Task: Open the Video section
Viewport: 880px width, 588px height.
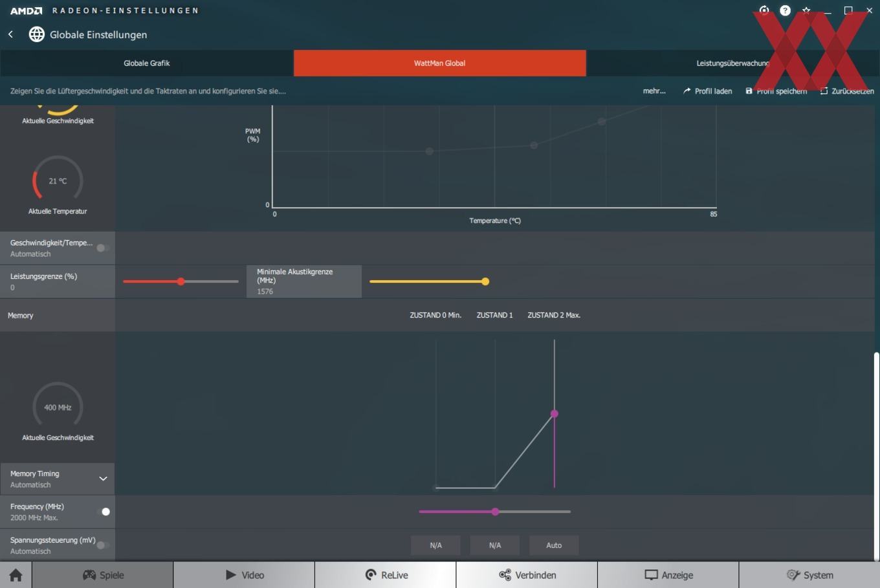Action: (x=244, y=575)
